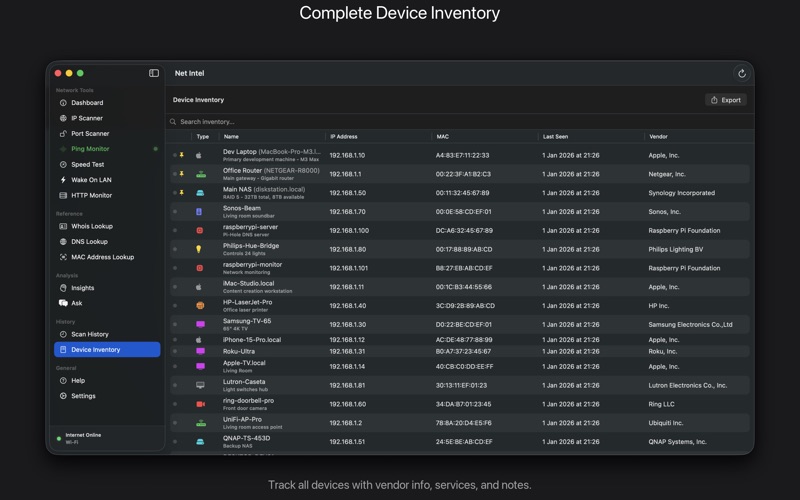Click the Scan History clock icon

[x=63, y=334]
